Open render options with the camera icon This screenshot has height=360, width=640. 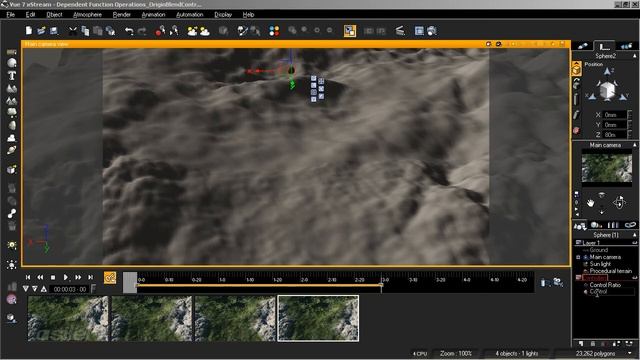click(432, 31)
